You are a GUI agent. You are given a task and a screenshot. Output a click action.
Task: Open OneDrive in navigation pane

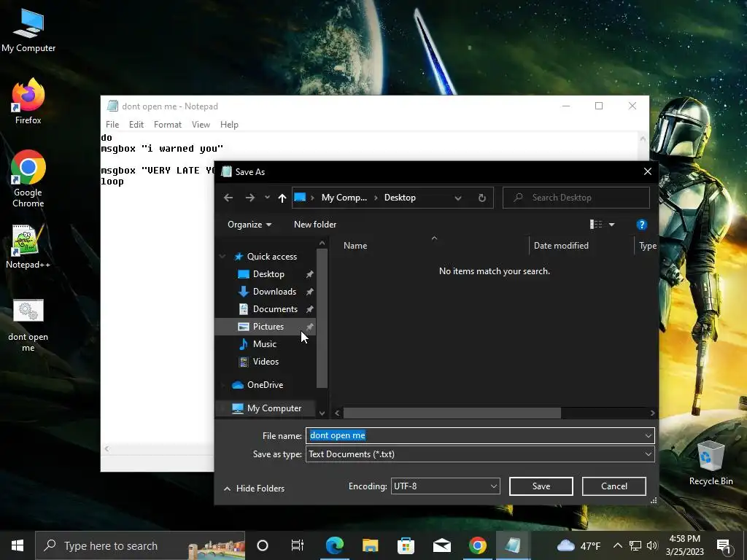pyautogui.click(x=265, y=385)
